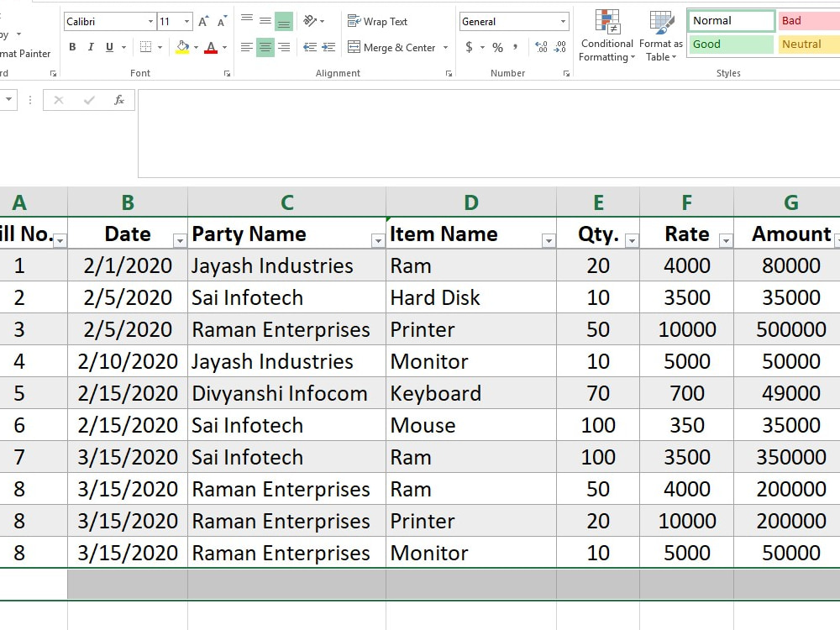
Task: Apply Percent Style icon
Action: click(497, 47)
